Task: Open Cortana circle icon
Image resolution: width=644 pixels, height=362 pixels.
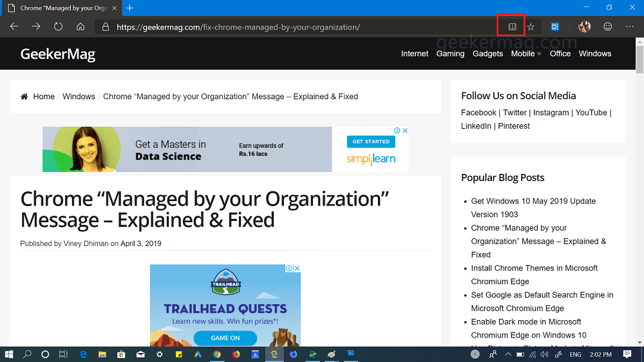Action: (45, 354)
